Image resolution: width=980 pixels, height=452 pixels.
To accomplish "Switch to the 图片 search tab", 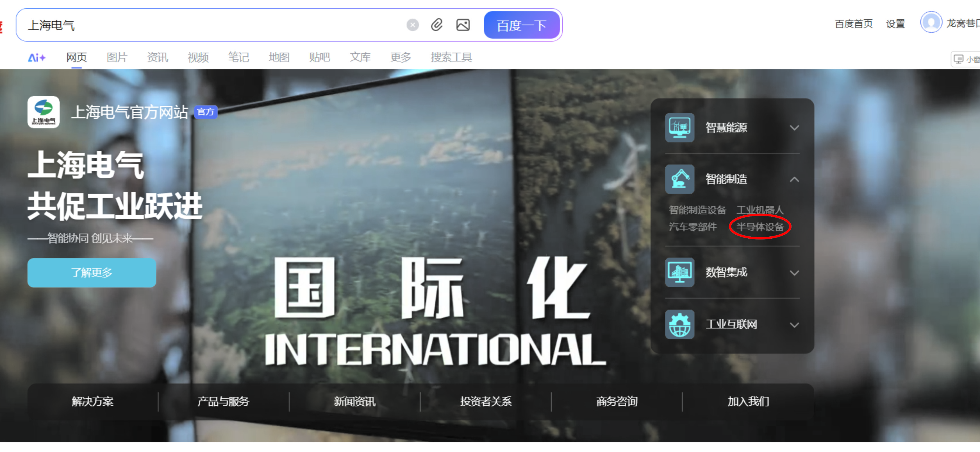I will point(117,58).
